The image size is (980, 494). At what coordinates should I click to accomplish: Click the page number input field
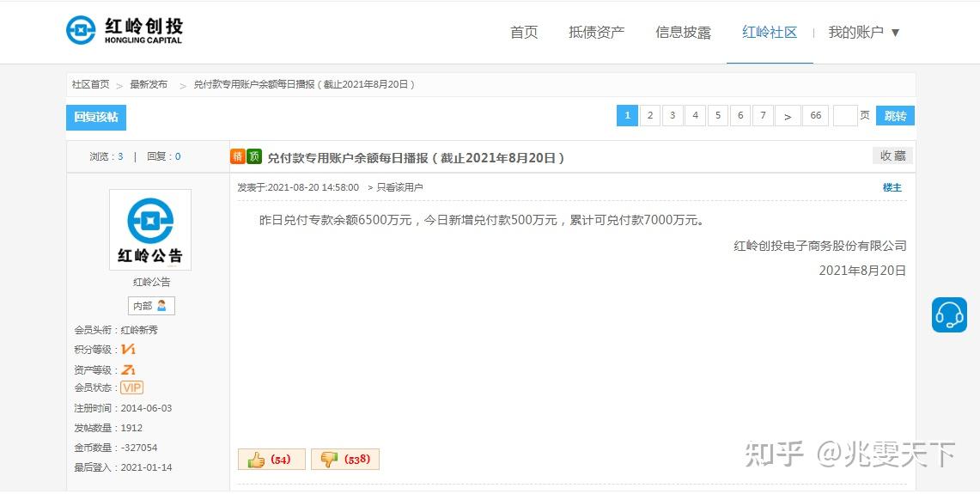pyautogui.click(x=845, y=116)
